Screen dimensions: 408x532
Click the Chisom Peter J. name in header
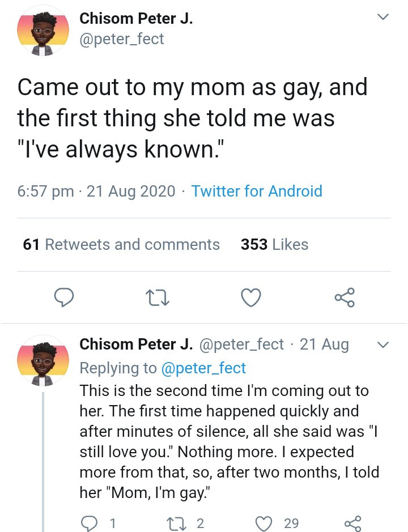136,19
